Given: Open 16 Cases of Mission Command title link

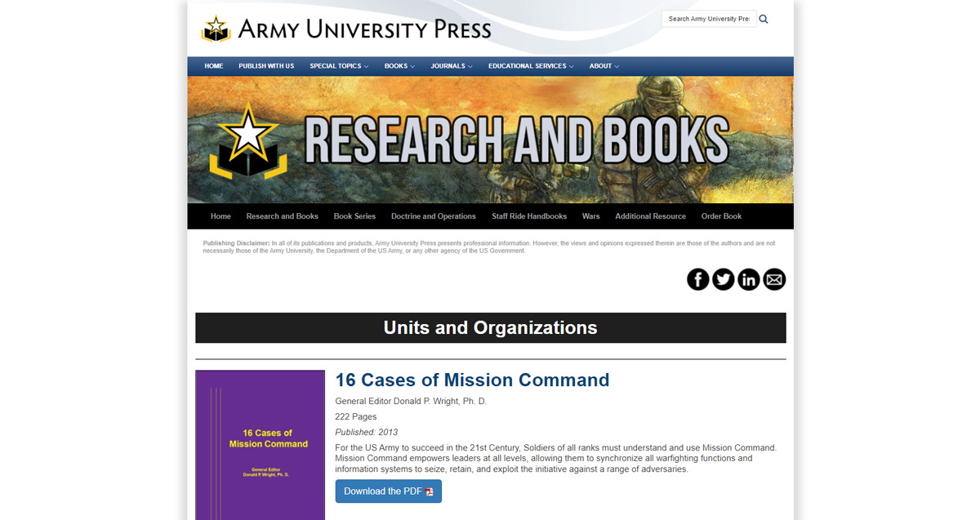Looking at the screenshot, I should (473, 380).
